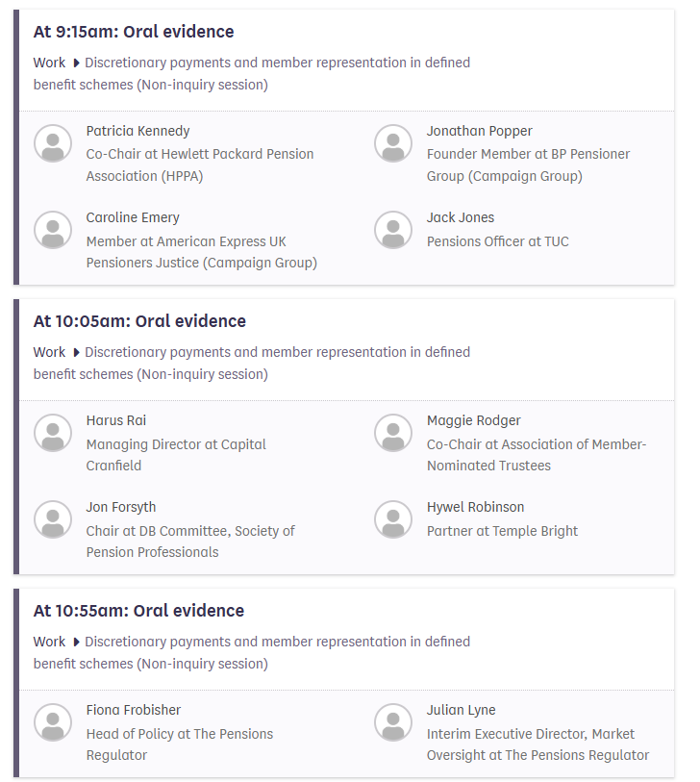Click Harus Rai's avatar icon
The width and height of the screenshot is (700, 782).
point(53,433)
